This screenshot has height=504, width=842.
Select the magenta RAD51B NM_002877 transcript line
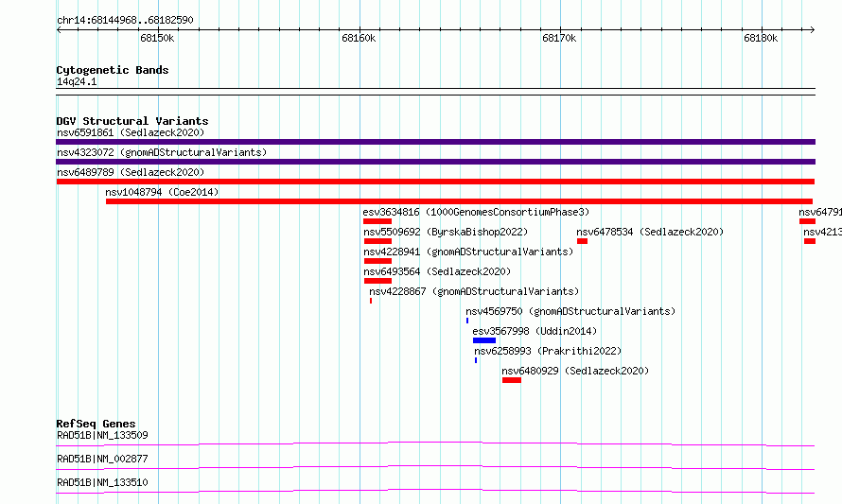point(435,467)
